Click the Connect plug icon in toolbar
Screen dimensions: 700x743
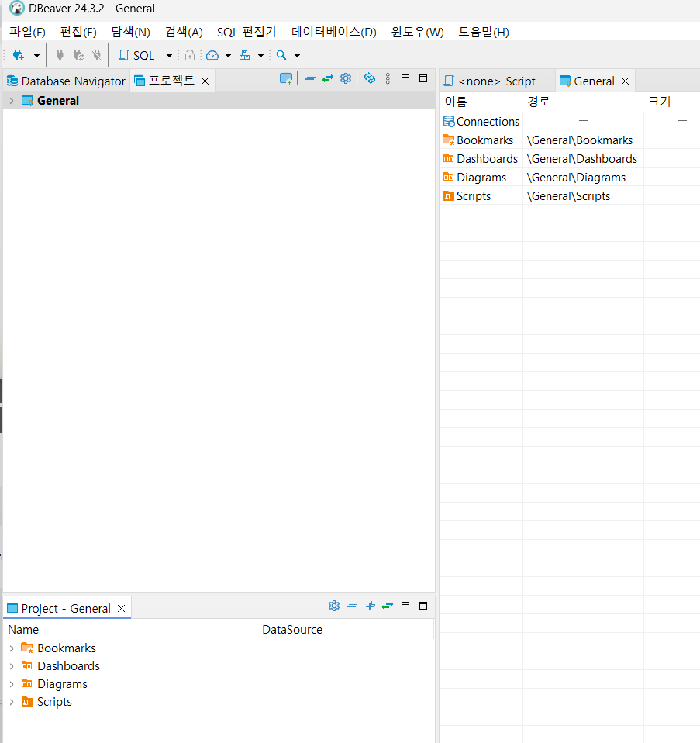coord(60,55)
